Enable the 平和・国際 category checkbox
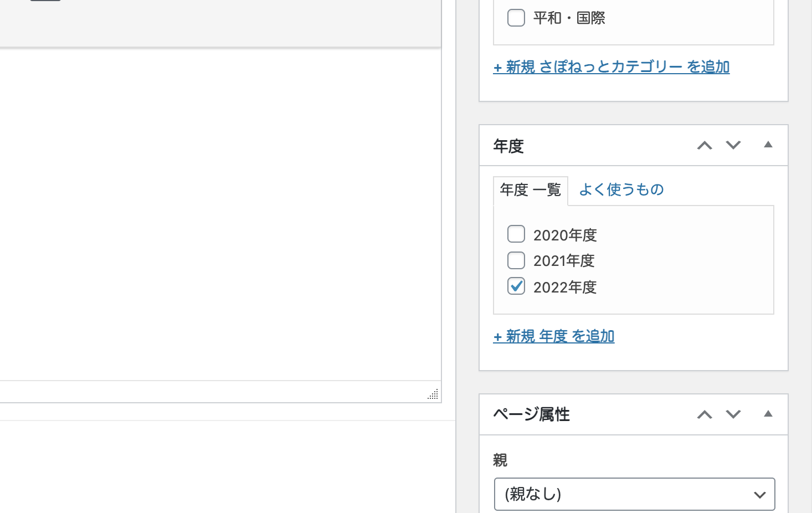This screenshot has width=812, height=513. [x=516, y=18]
